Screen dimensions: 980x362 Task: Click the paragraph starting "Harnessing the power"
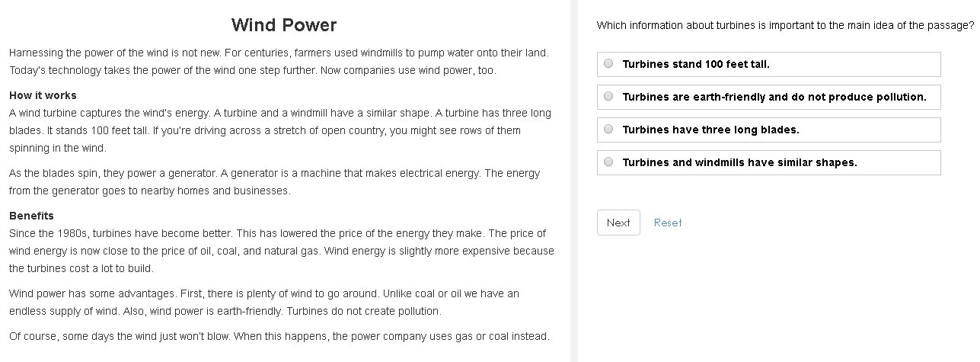click(279, 62)
